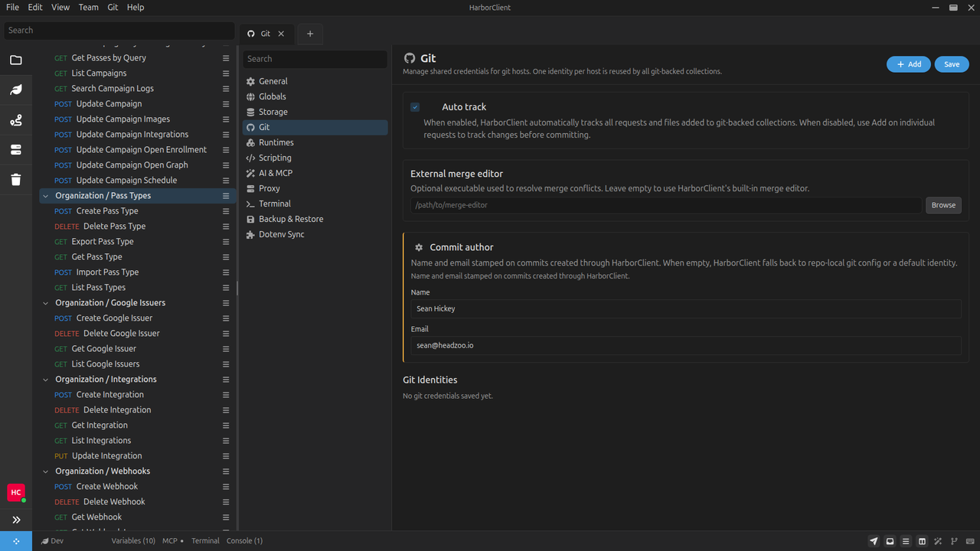Open menu icon for Get Passes by Query
The image size is (980, 551).
[x=226, y=58]
